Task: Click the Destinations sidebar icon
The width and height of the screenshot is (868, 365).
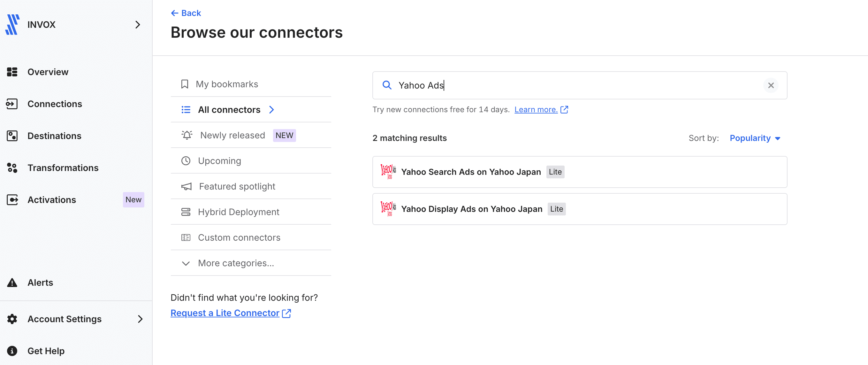Action: click(12, 136)
